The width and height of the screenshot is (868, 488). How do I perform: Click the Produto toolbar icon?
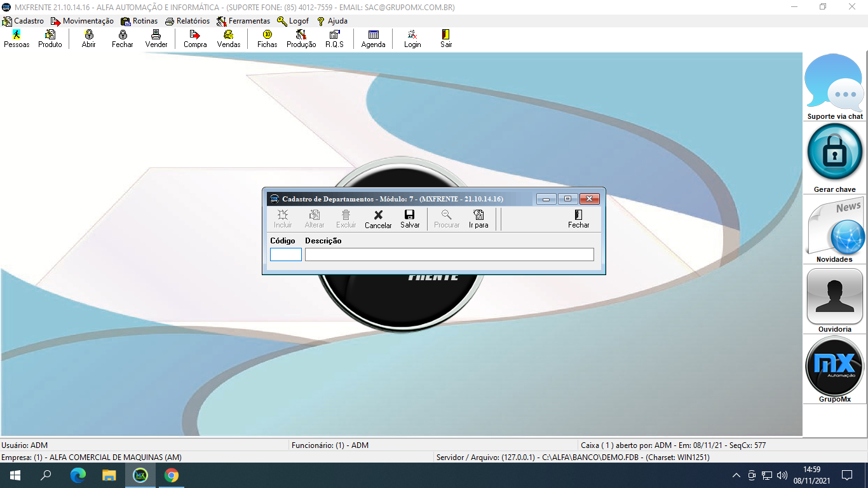point(50,39)
